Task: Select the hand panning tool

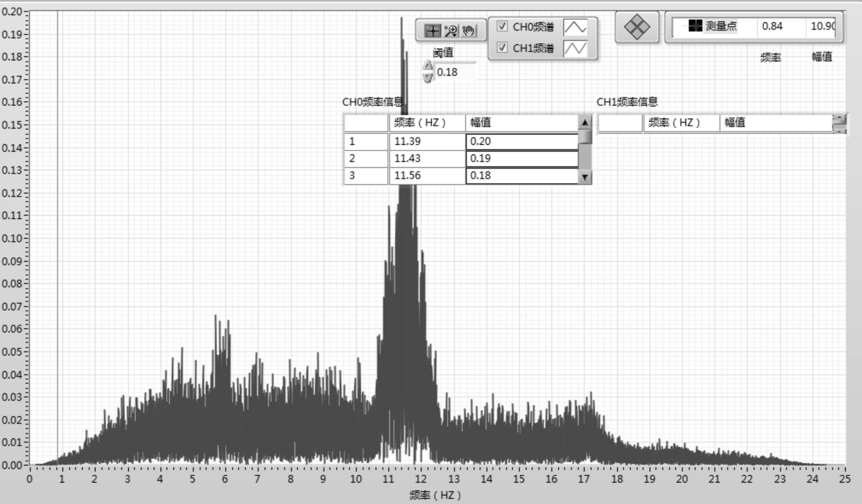Action: coord(469,30)
